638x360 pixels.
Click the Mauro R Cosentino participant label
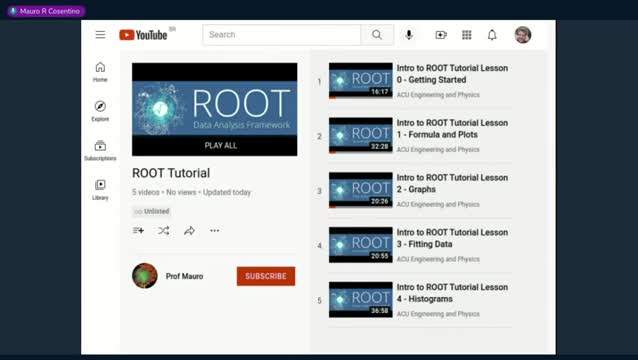coord(46,11)
